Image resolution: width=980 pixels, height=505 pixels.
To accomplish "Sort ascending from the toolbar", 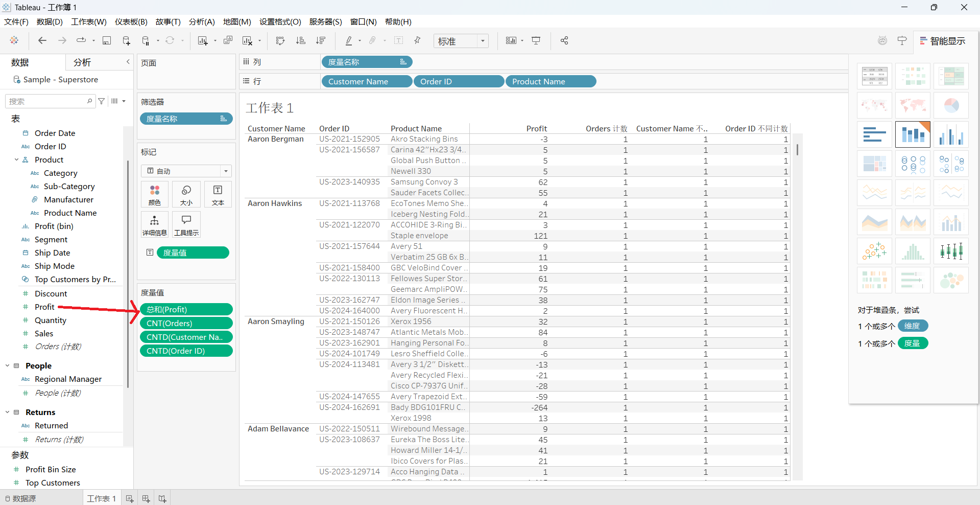I will coord(301,40).
